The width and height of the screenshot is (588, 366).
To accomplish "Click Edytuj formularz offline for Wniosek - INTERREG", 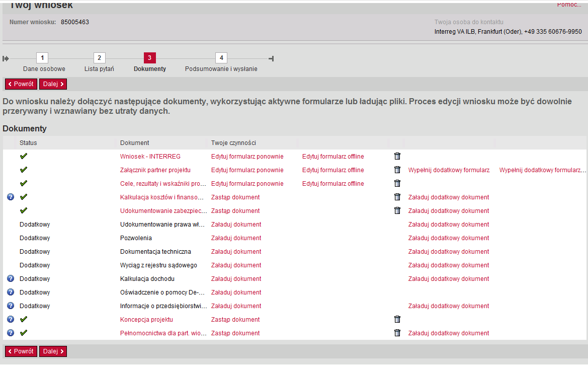I will tap(333, 157).
